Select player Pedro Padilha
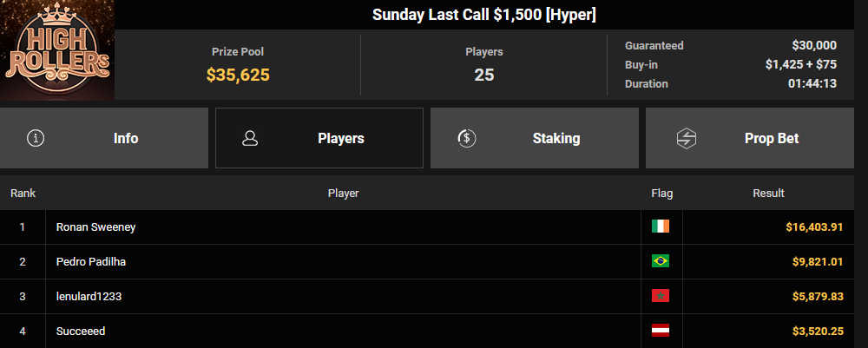Image resolution: width=868 pixels, height=348 pixels. click(93, 261)
